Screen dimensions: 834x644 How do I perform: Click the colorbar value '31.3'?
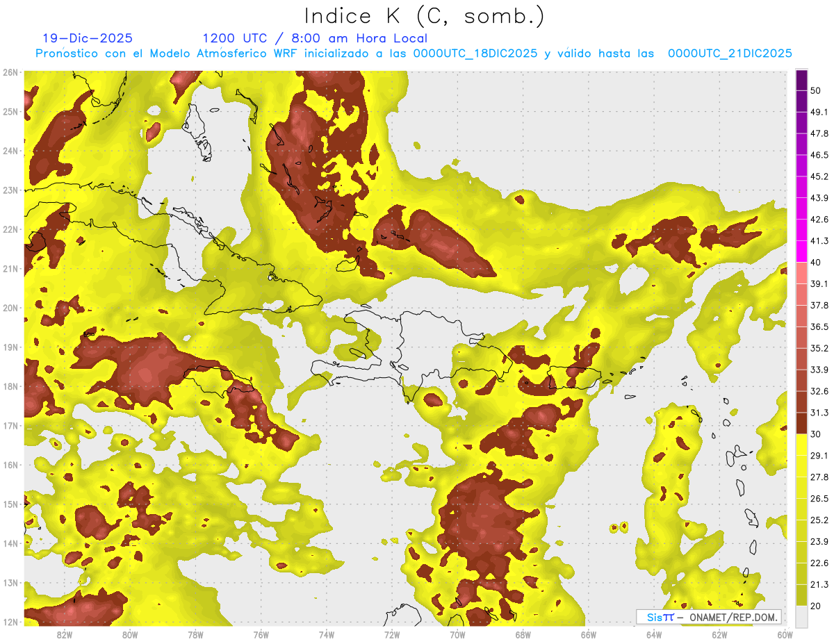[819, 413]
